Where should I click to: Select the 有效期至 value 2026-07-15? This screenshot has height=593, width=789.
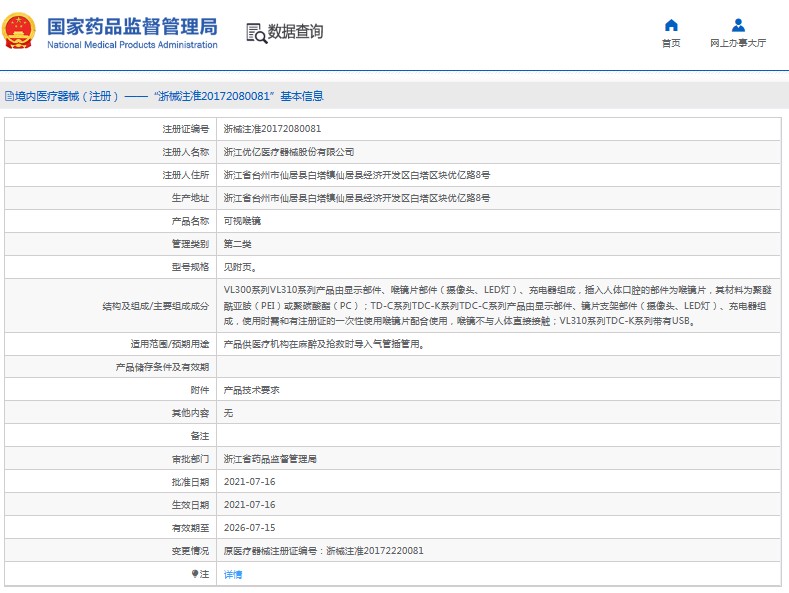click(249, 528)
